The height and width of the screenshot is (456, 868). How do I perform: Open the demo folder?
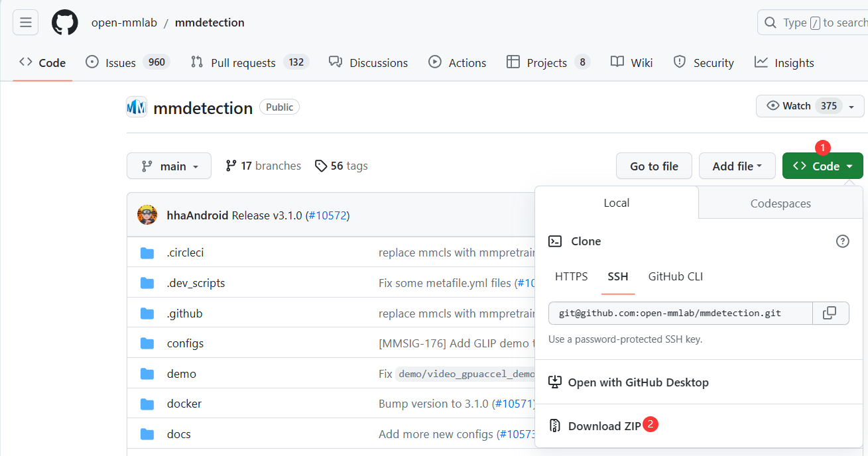click(x=181, y=374)
